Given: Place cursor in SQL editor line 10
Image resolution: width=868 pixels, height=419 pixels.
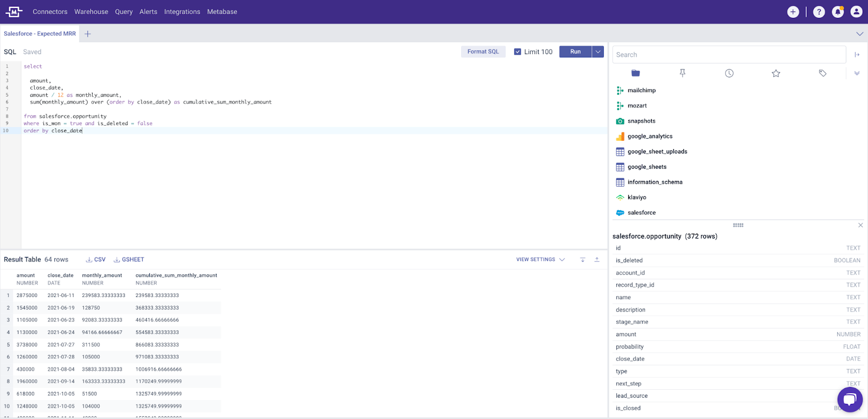Looking at the screenshot, I should click(x=315, y=131).
